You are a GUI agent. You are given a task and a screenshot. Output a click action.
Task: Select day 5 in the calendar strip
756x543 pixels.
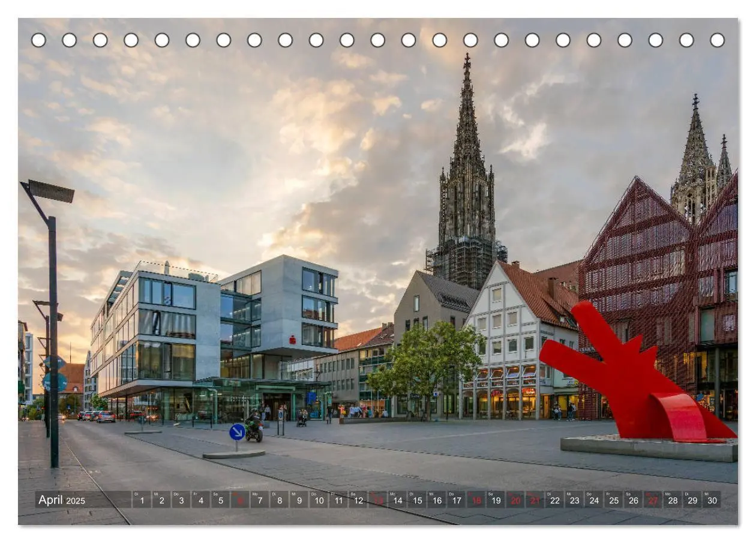pos(221,500)
